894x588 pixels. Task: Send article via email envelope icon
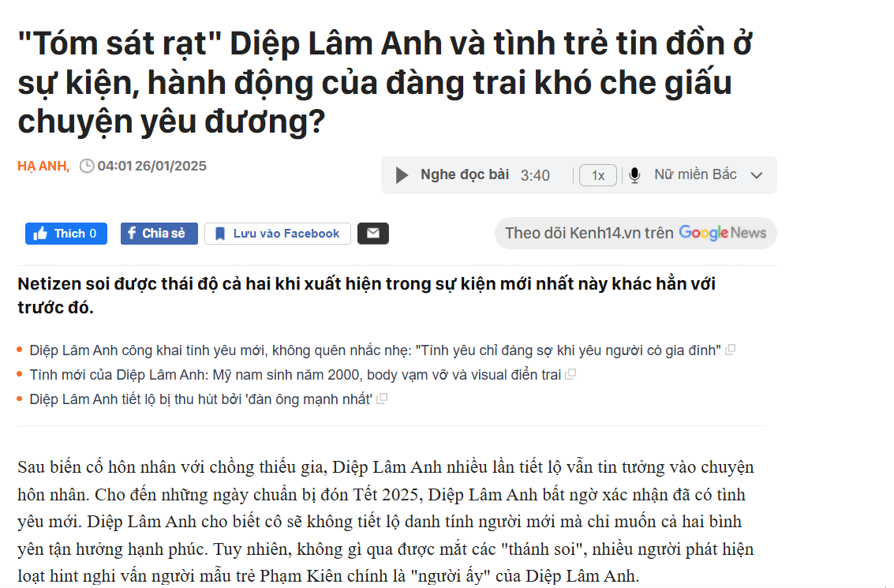(373, 234)
